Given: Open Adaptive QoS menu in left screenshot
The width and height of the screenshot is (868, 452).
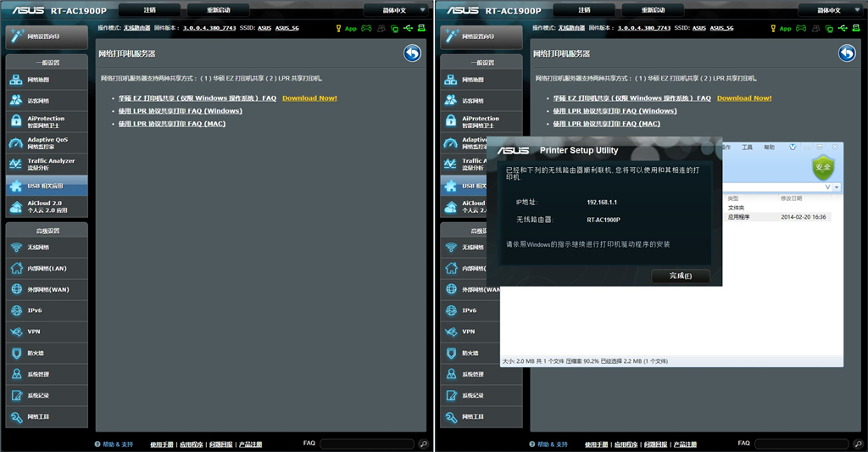Looking at the screenshot, I should (x=47, y=143).
